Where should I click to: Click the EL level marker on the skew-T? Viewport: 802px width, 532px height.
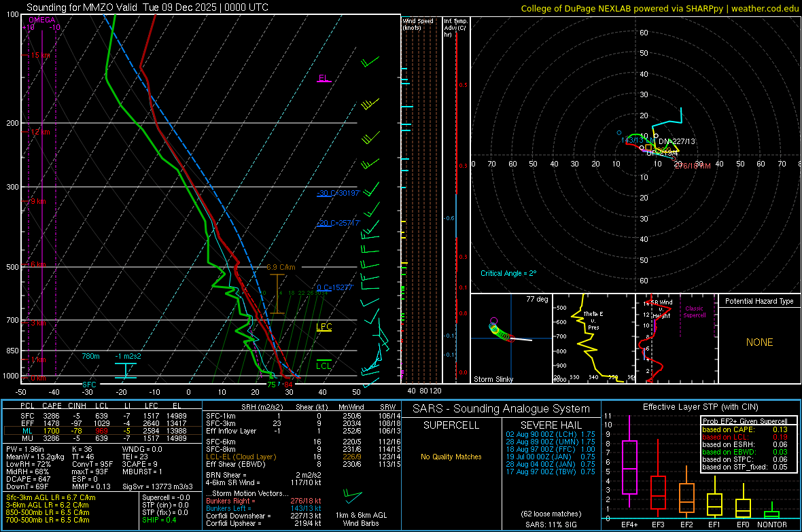coord(324,78)
